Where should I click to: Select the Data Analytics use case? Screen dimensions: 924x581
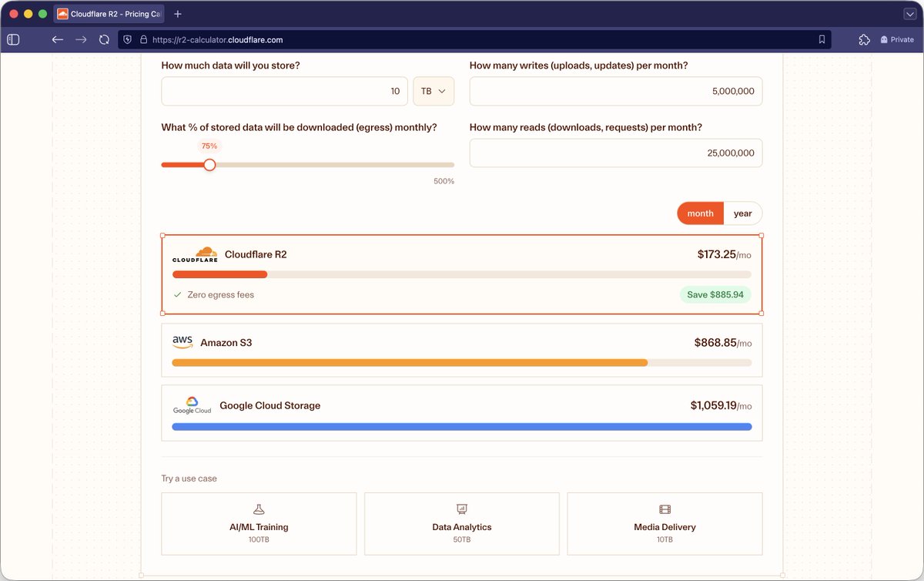pyautogui.click(x=462, y=524)
